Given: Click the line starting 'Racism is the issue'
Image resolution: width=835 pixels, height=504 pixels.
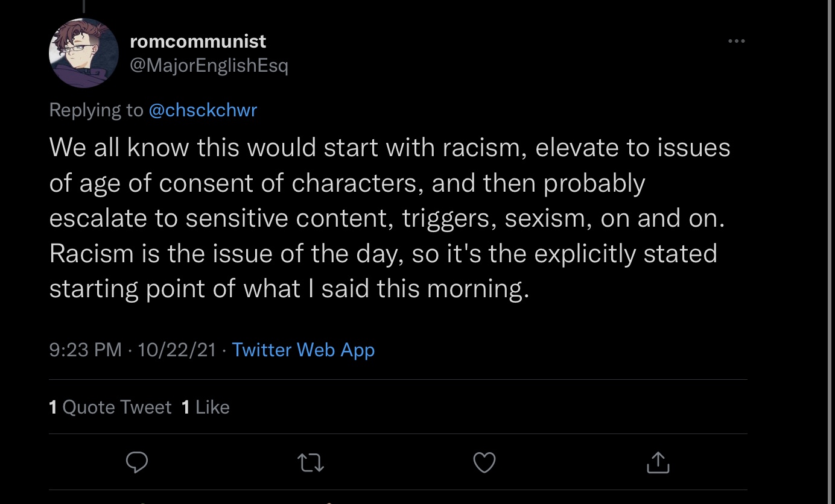Looking at the screenshot, I should 383,253.
